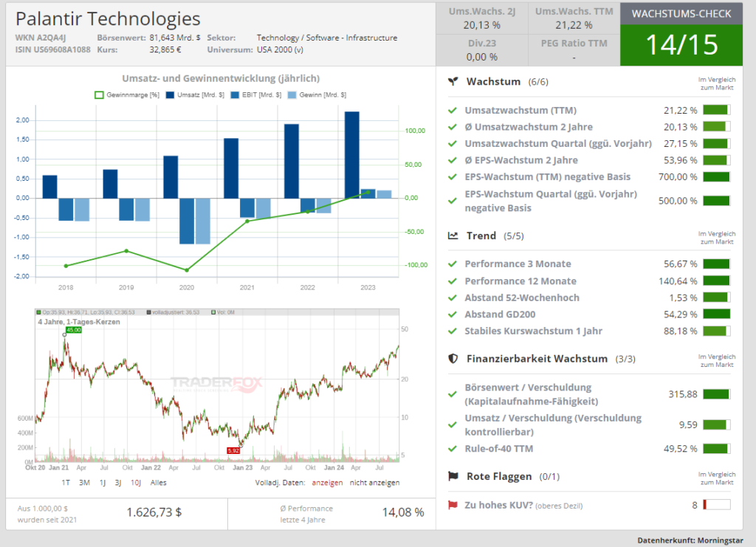The height and width of the screenshot is (547, 756).
Task: Select the 1T chart timeframe
Action: [66, 483]
